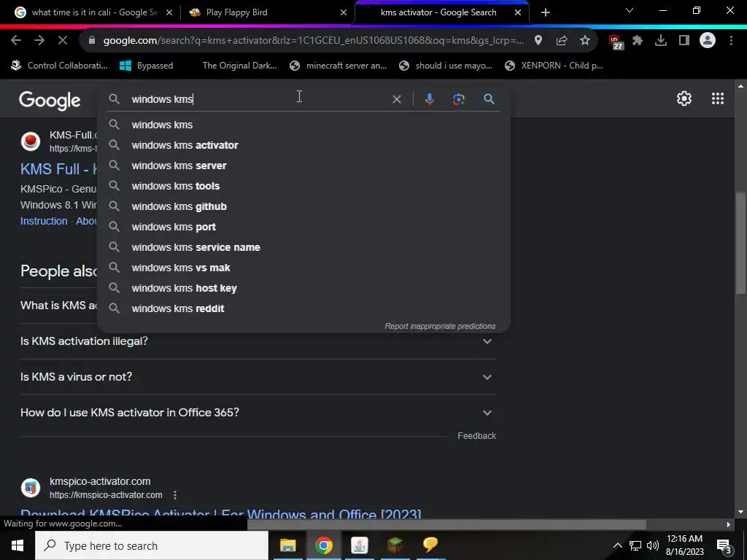Image resolution: width=747 pixels, height=560 pixels.
Task: Click the browser forward arrow
Action: point(39,41)
